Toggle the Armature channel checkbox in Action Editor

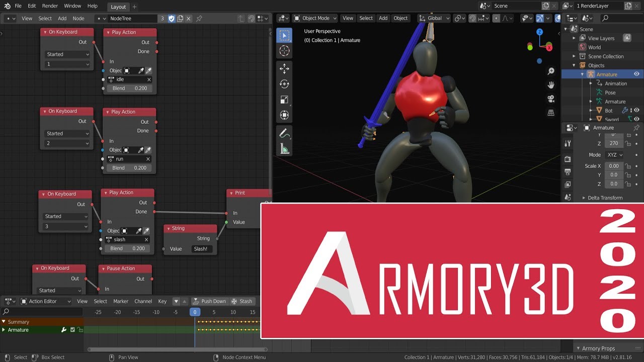pyautogui.click(x=72, y=330)
